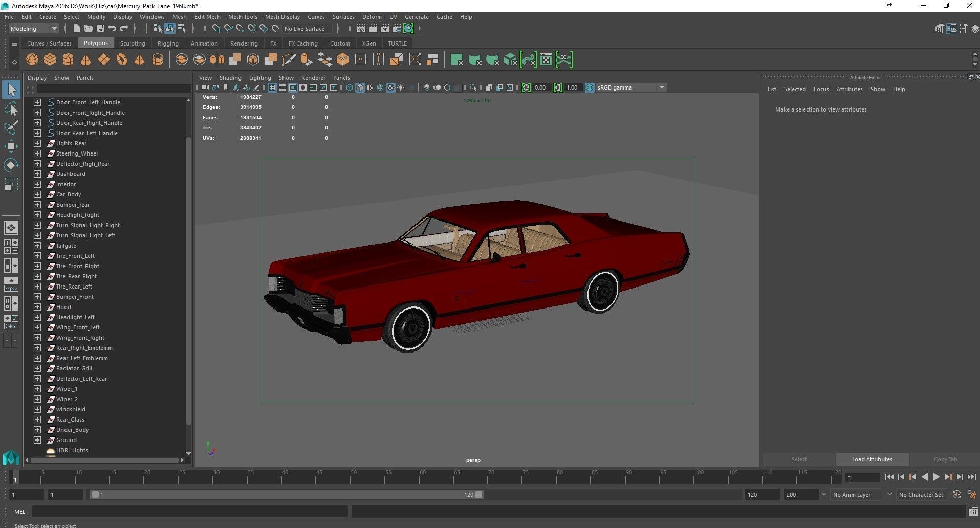
Task: Toggle textured display in viewport
Action: 390,87
